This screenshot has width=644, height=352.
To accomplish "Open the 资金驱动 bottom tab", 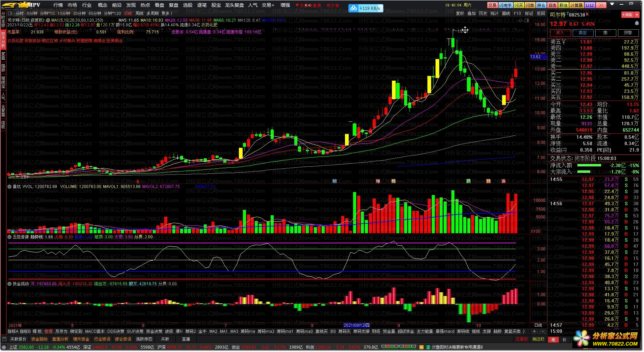I will [39, 339].
